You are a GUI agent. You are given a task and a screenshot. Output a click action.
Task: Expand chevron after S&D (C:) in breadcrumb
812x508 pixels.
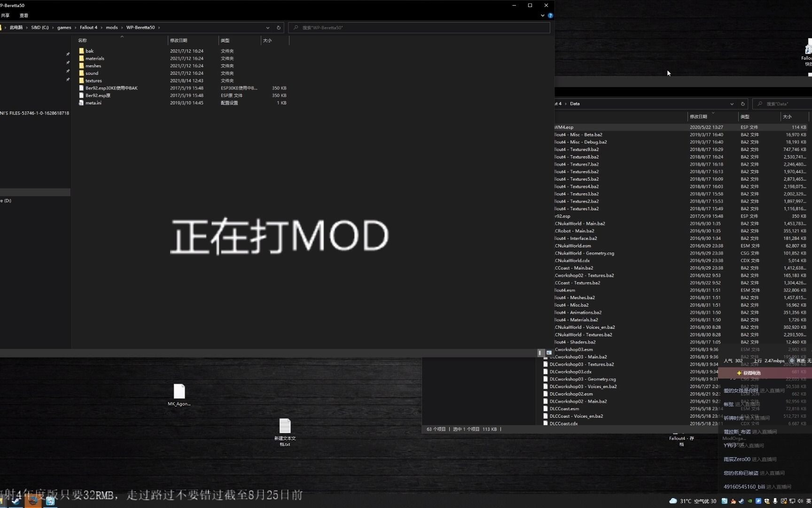pyautogui.click(x=53, y=28)
